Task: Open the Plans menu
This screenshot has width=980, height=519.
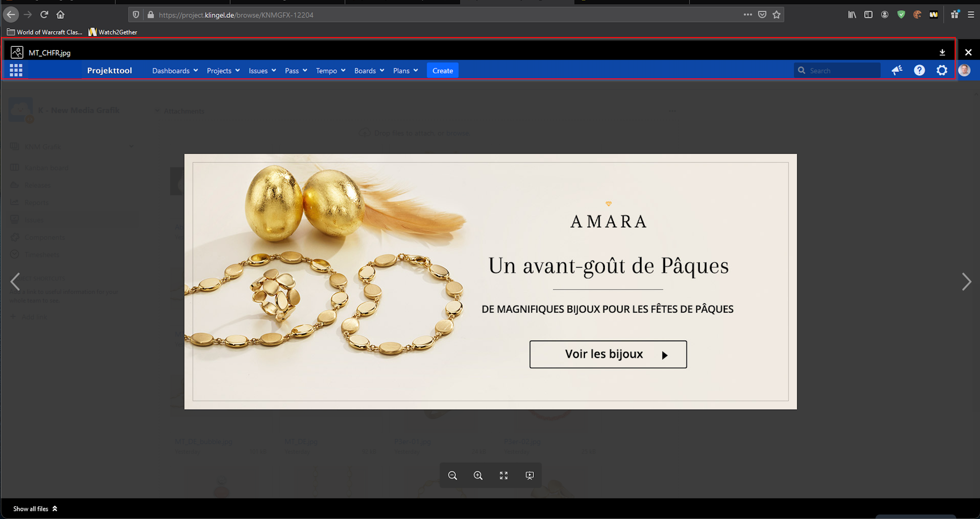Action: click(x=405, y=71)
